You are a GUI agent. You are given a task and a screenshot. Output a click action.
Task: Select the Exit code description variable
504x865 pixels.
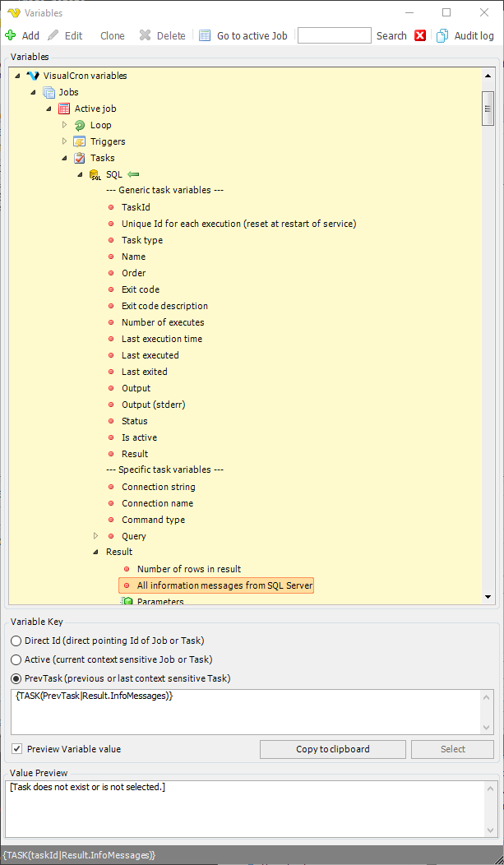click(164, 306)
